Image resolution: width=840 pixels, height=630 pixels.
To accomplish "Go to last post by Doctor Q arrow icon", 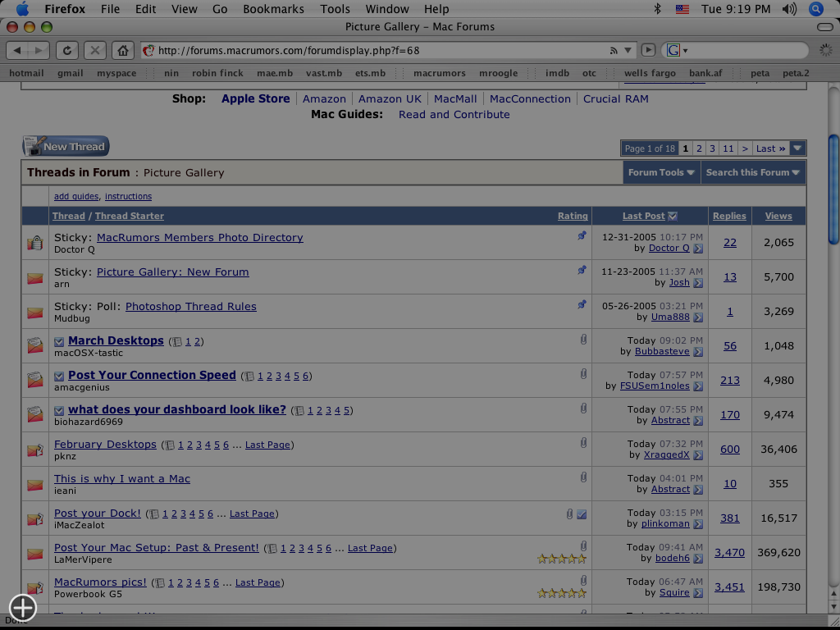I will coord(697,249).
